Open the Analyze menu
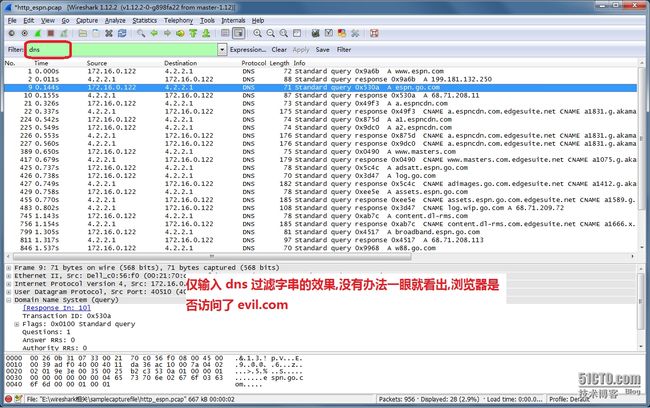650x408 pixels. (x=115, y=20)
